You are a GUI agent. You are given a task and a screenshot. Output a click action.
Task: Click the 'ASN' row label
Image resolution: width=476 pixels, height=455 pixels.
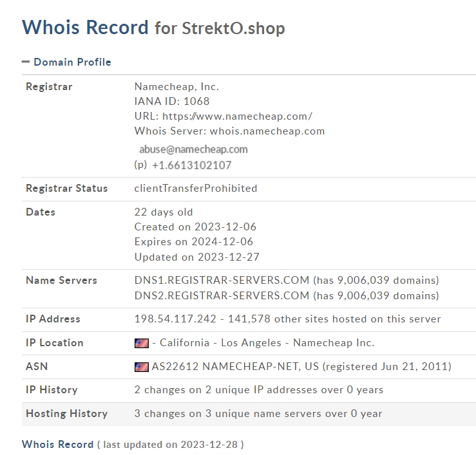coord(37,366)
